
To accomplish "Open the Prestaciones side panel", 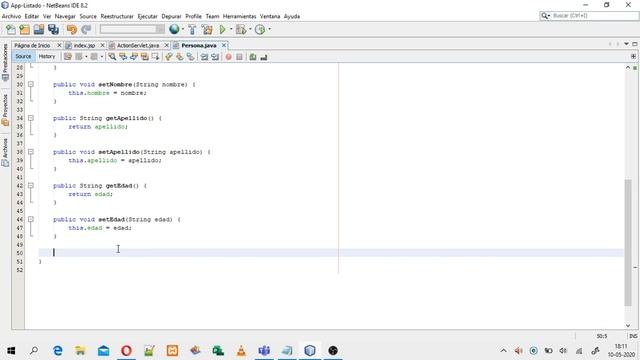I will pyautogui.click(x=5, y=62).
